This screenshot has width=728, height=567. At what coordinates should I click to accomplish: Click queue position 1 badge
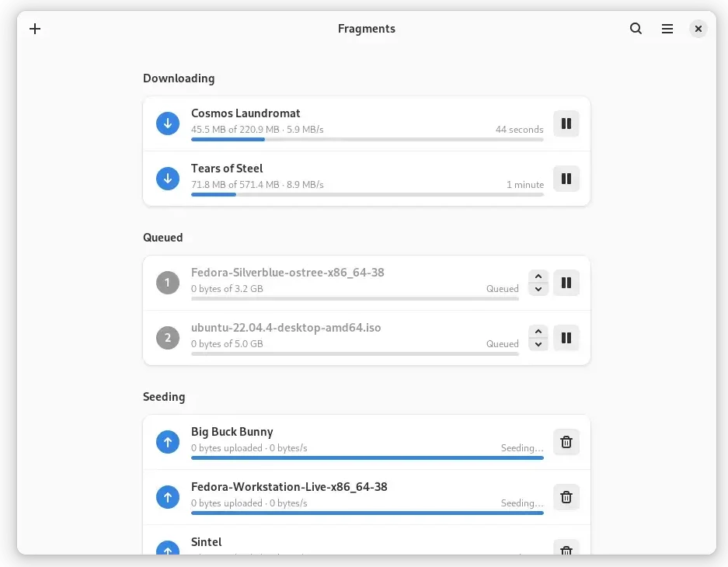pos(168,283)
